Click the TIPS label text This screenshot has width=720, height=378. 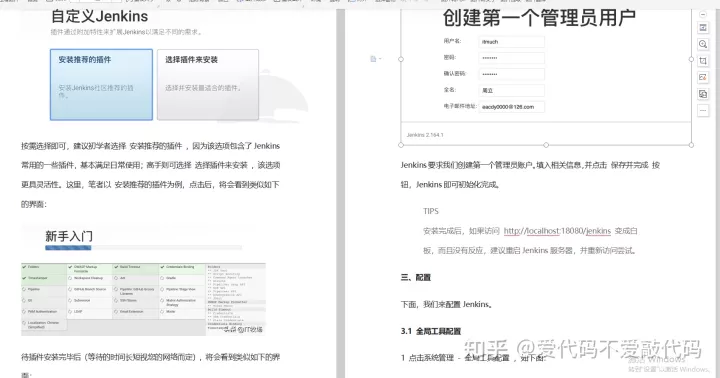(x=431, y=211)
